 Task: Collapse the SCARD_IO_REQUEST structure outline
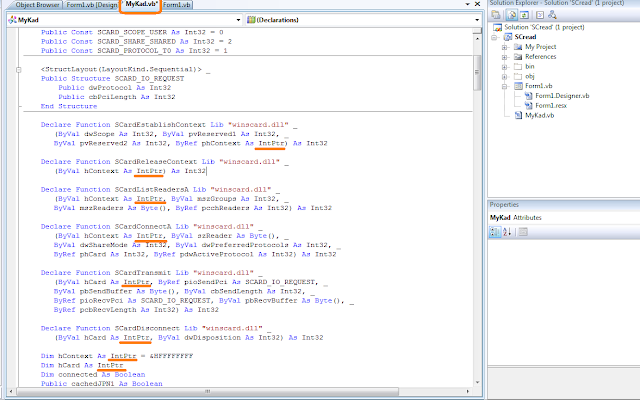point(18,70)
